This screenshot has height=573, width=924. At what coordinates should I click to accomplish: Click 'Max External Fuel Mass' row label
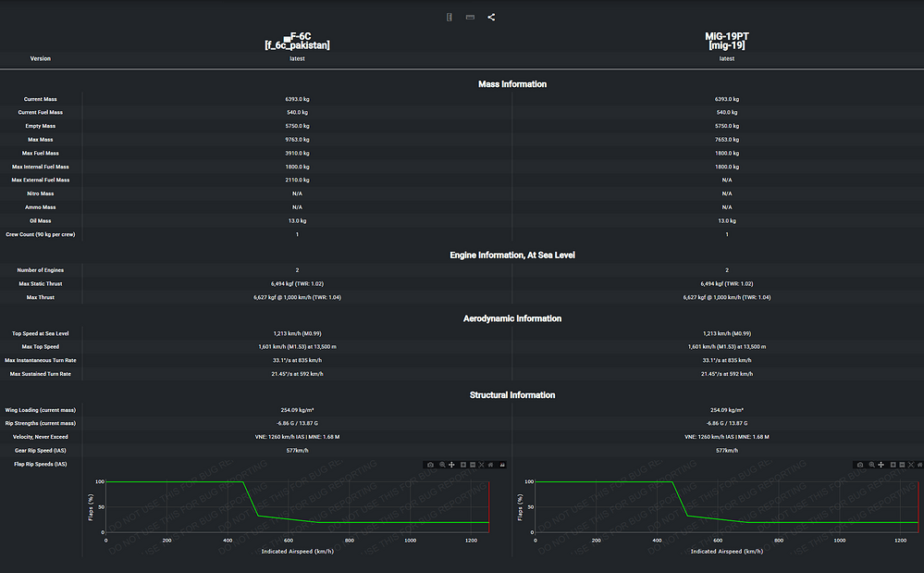coord(40,180)
